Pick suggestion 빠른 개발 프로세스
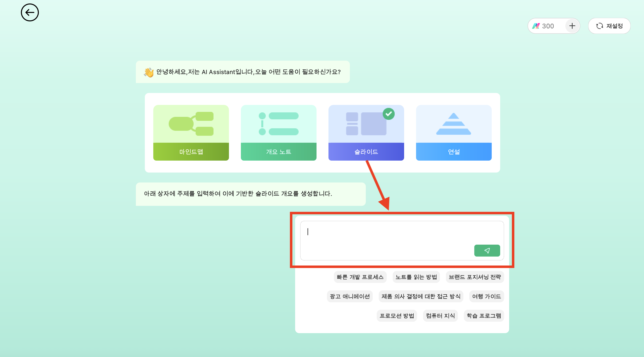This screenshot has height=357, width=644. pos(360,277)
